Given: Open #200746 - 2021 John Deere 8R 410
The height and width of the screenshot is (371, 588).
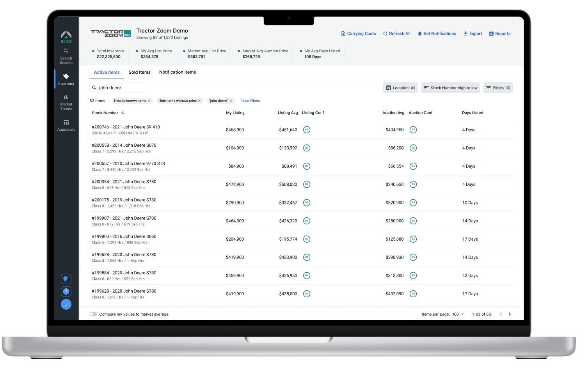Looking at the screenshot, I should [x=126, y=127].
